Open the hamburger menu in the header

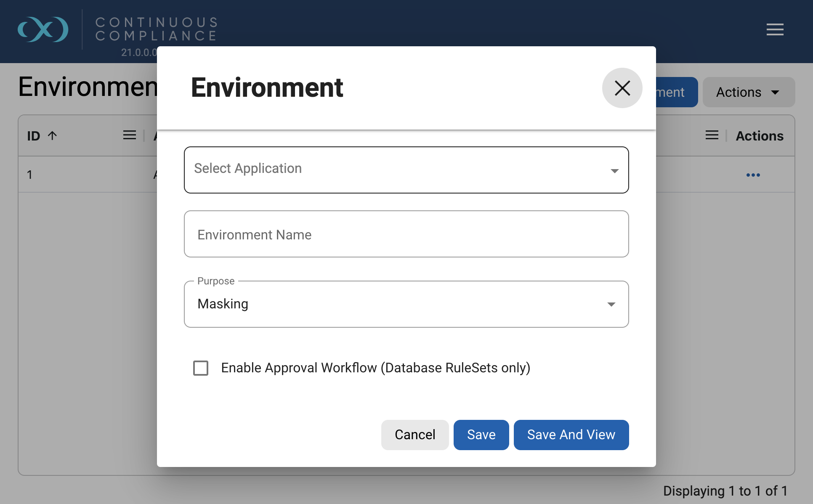coord(775,29)
